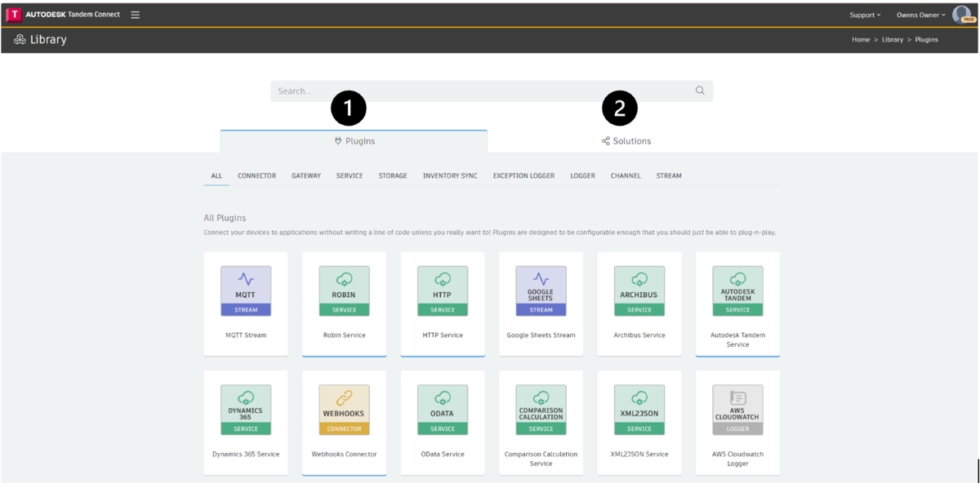Click the Library icon in page header
980x488 pixels.
coord(20,39)
